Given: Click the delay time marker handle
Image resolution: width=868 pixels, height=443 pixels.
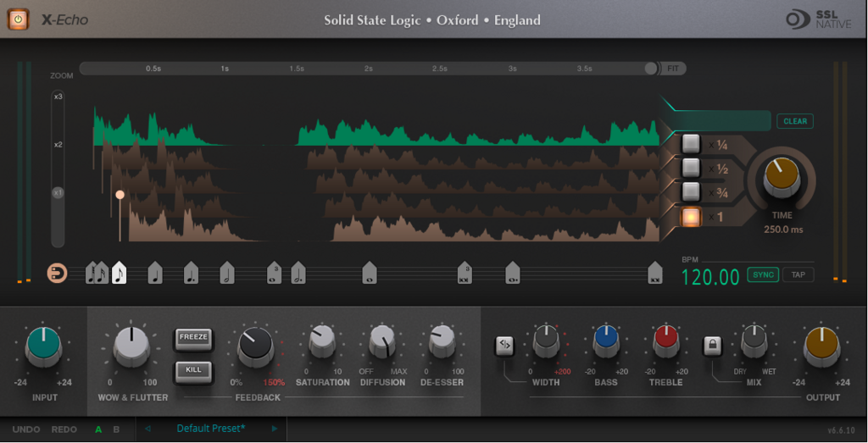Looking at the screenshot, I should (120, 195).
